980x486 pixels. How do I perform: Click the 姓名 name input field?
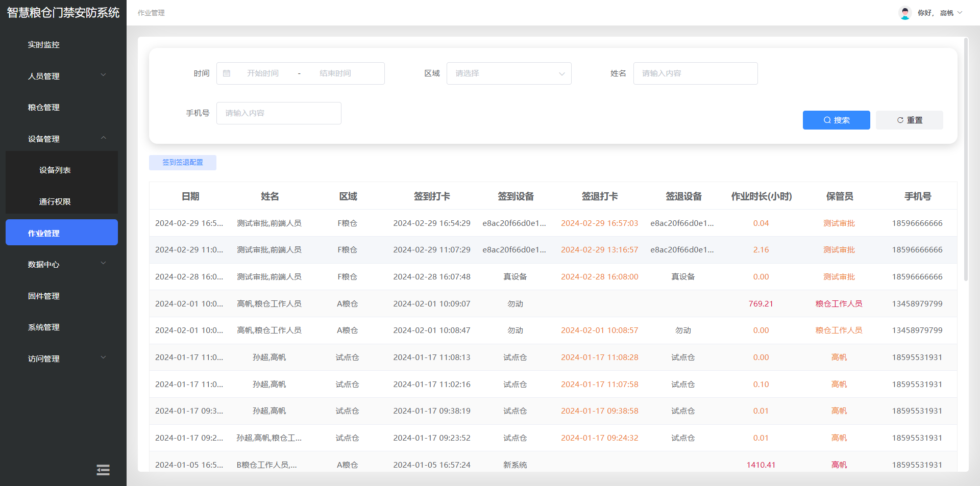pyautogui.click(x=695, y=73)
